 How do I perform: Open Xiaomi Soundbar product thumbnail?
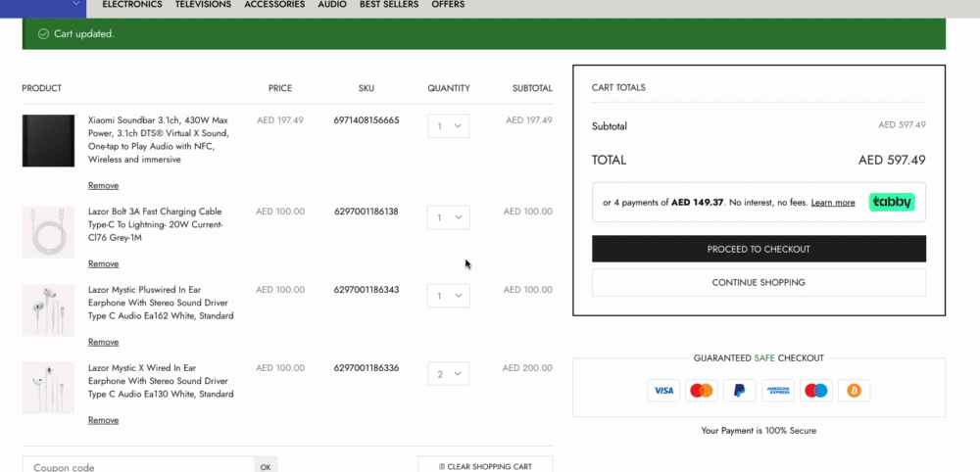pos(48,140)
